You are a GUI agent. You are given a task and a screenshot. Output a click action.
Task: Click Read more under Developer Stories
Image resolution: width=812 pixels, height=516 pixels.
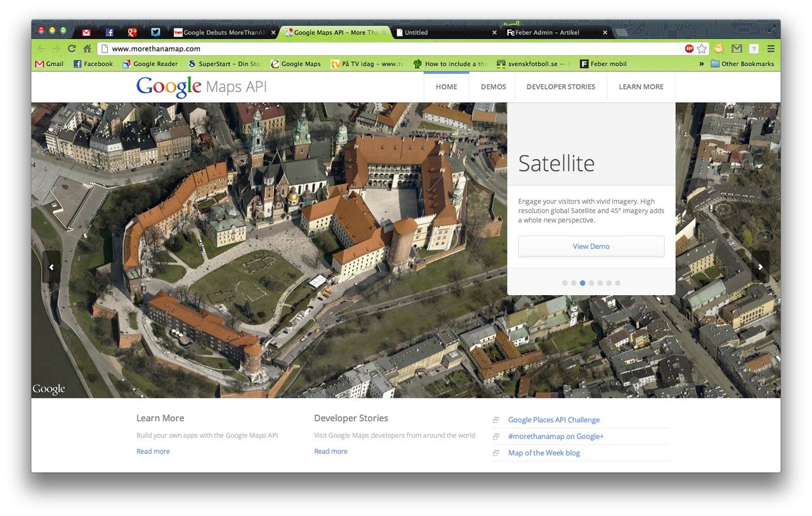click(331, 451)
